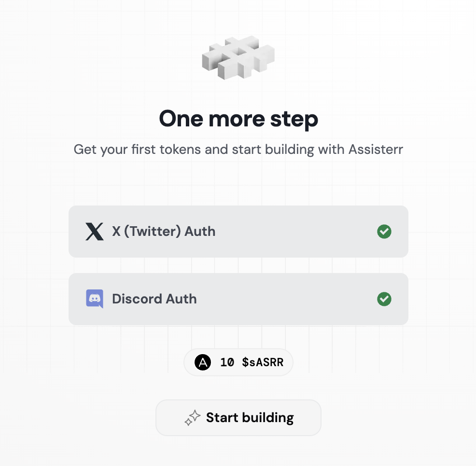The width and height of the screenshot is (476, 466).
Task: Click the word "step" in the heading
Action: [x=294, y=119]
